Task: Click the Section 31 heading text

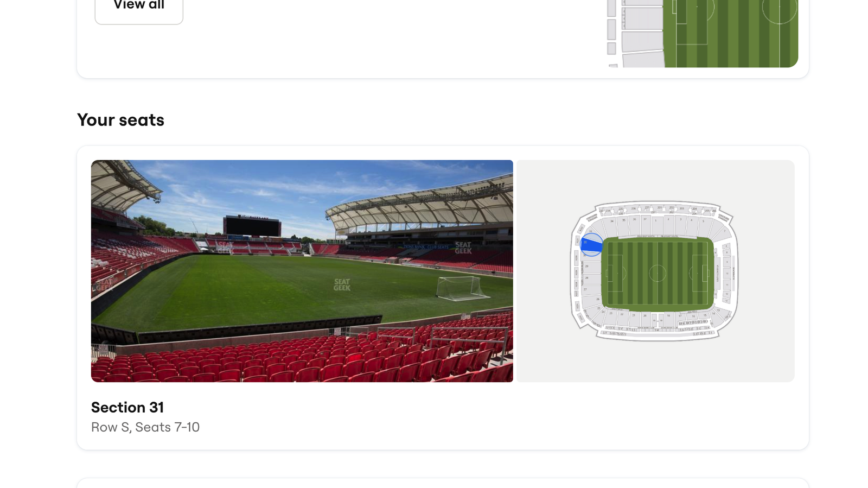Action: click(x=127, y=407)
